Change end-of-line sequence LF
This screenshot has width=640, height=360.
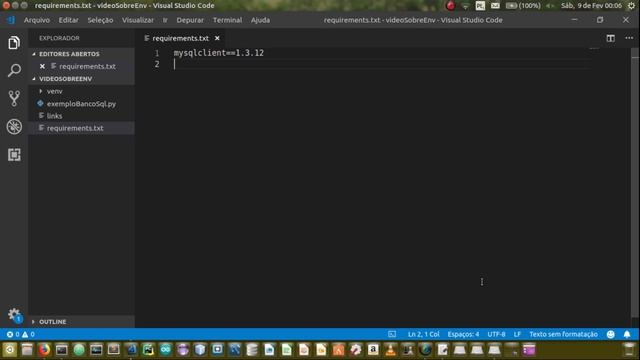click(517, 334)
